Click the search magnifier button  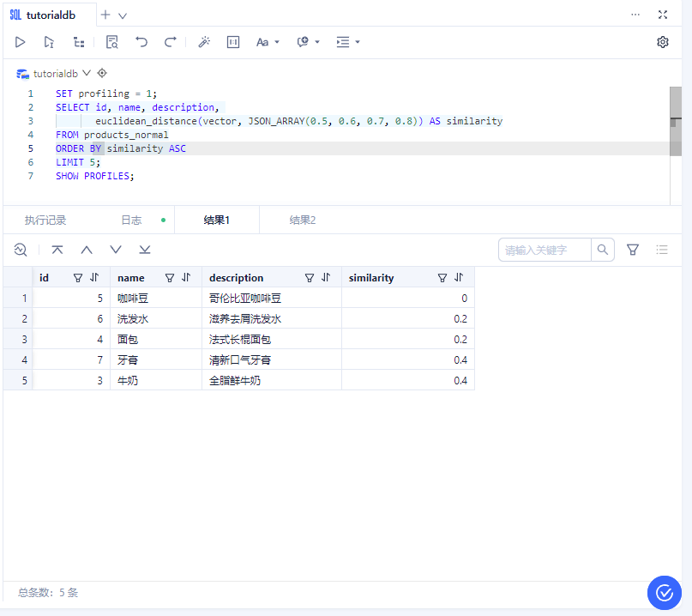click(x=603, y=250)
